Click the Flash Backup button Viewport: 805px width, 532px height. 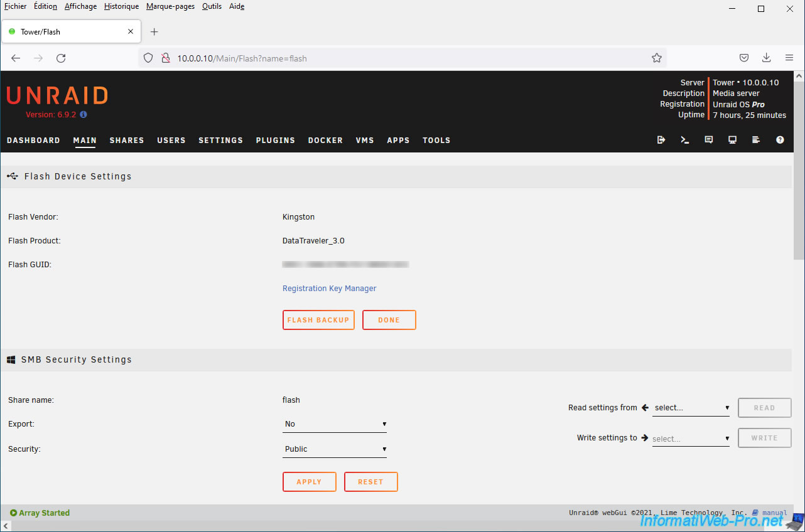click(318, 320)
